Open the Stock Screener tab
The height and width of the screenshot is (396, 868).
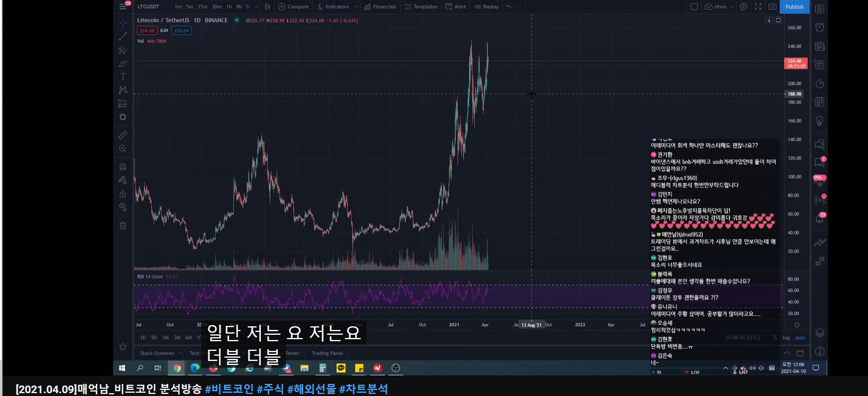(157, 353)
